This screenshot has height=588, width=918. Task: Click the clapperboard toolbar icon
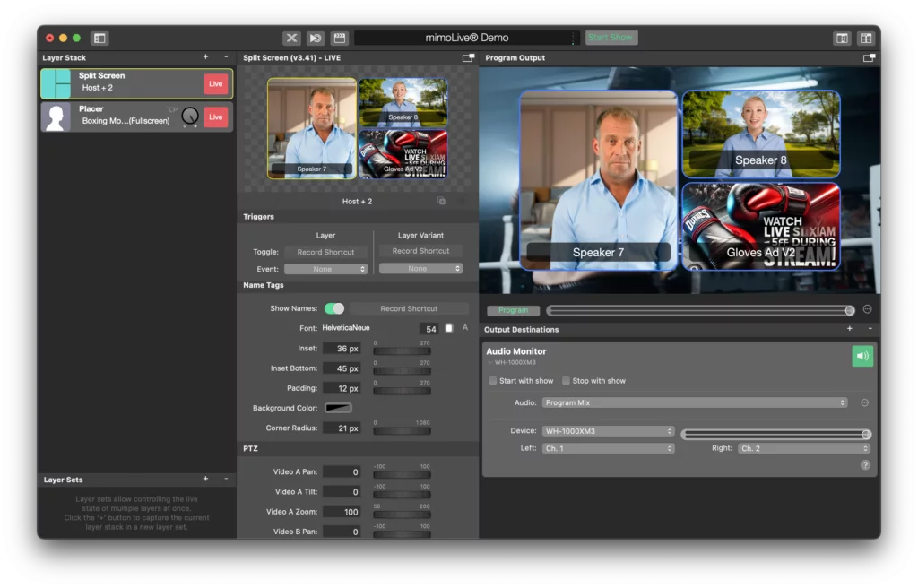click(x=340, y=38)
